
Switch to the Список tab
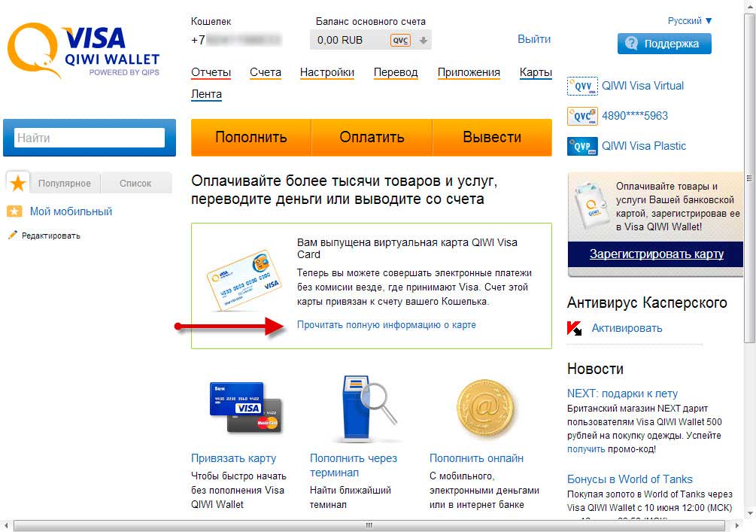coord(135,184)
